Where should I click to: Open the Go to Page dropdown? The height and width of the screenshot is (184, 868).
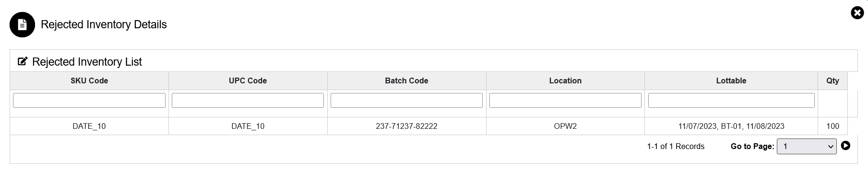[807, 147]
